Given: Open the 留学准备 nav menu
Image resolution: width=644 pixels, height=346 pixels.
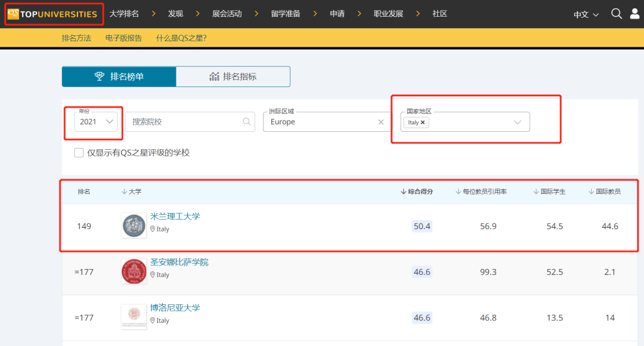Looking at the screenshot, I should 286,14.
